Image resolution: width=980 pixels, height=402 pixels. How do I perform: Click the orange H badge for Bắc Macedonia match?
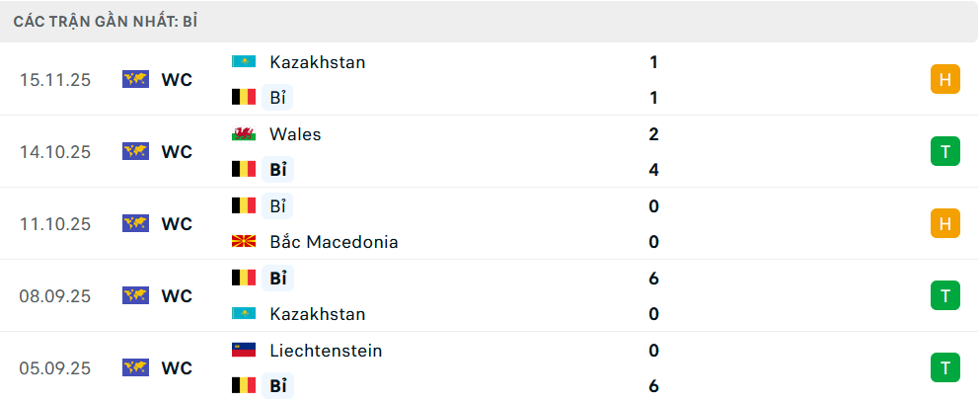(944, 224)
